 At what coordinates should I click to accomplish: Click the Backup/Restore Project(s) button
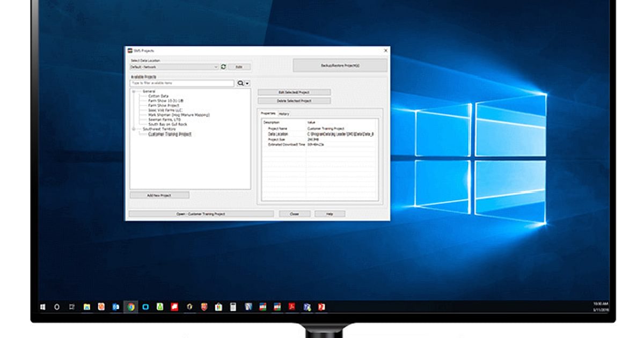click(340, 65)
